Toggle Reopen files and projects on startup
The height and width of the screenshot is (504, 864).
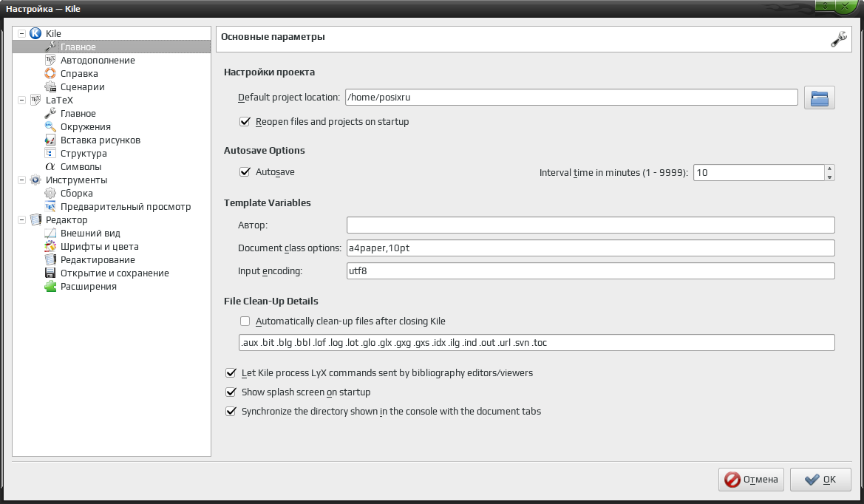pyautogui.click(x=245, y=122)
